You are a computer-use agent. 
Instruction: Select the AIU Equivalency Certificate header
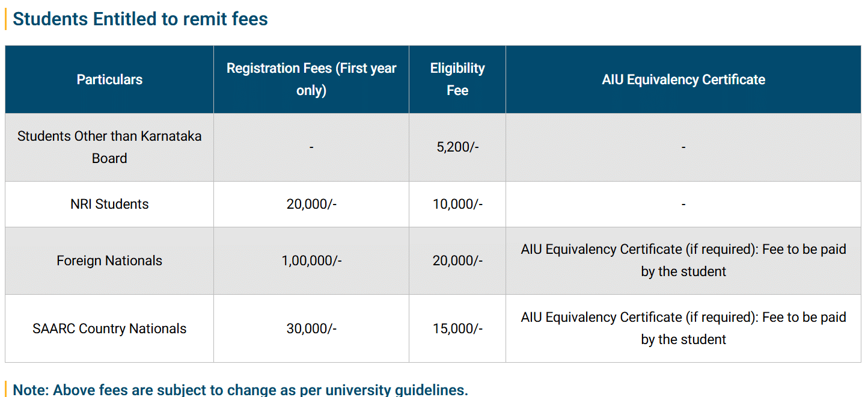click(x=683, y=79)
